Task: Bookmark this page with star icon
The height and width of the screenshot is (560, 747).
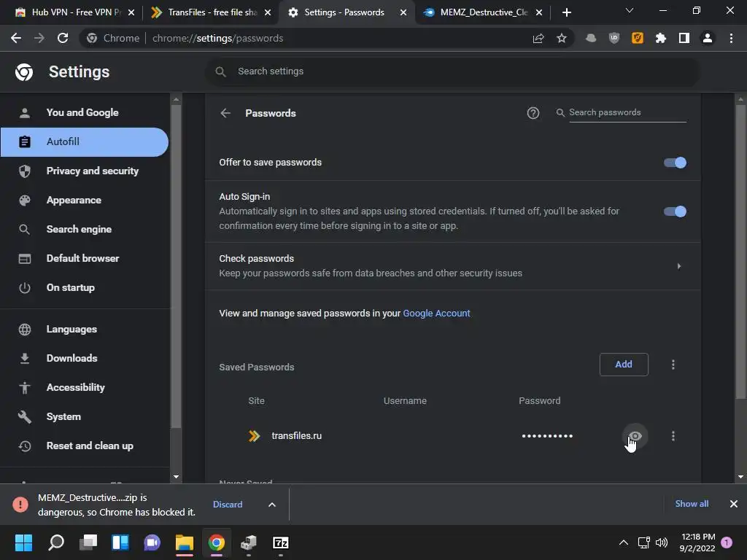Action: pos(562,38)
